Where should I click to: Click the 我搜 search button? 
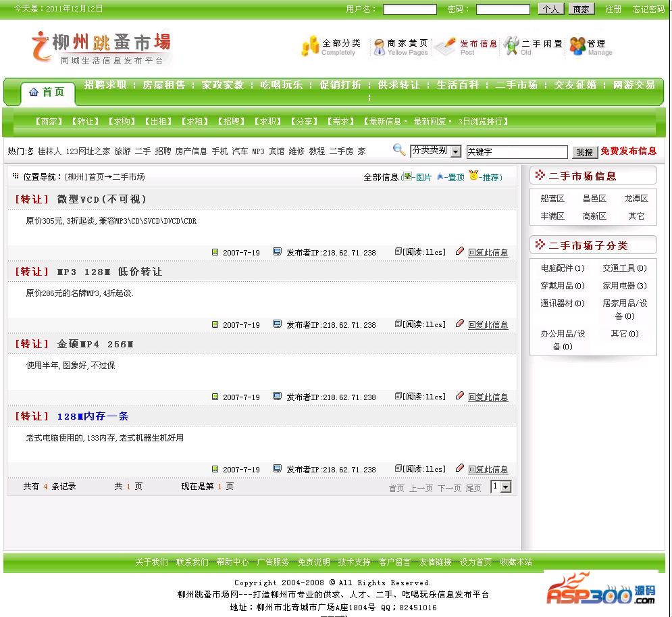tap(585, 152)
